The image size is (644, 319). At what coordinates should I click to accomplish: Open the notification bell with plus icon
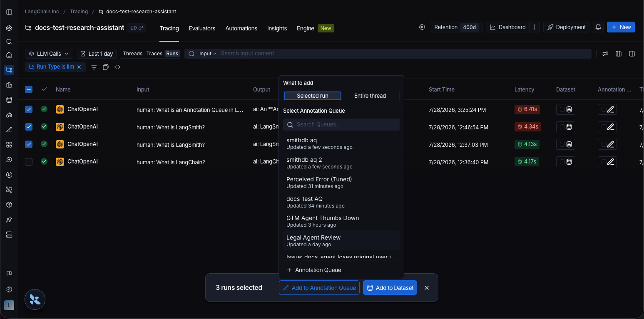598,27
